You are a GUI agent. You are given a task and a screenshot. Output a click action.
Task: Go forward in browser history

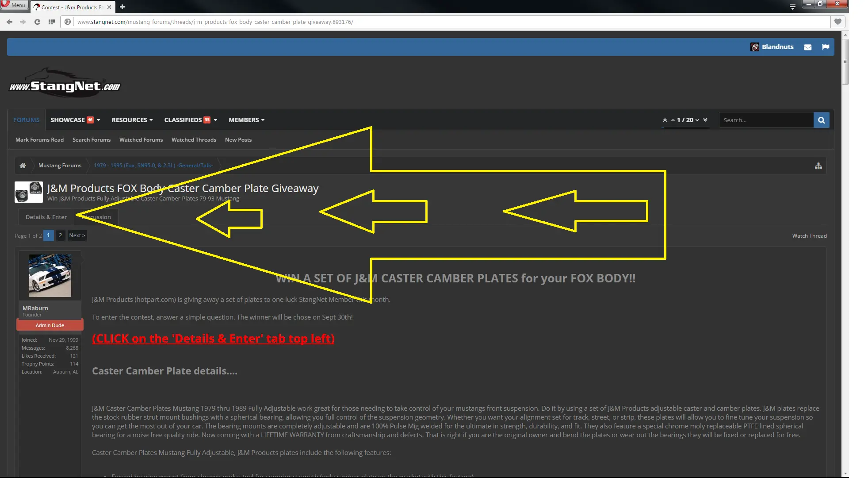pyautogui.click(x=23, y=22)
